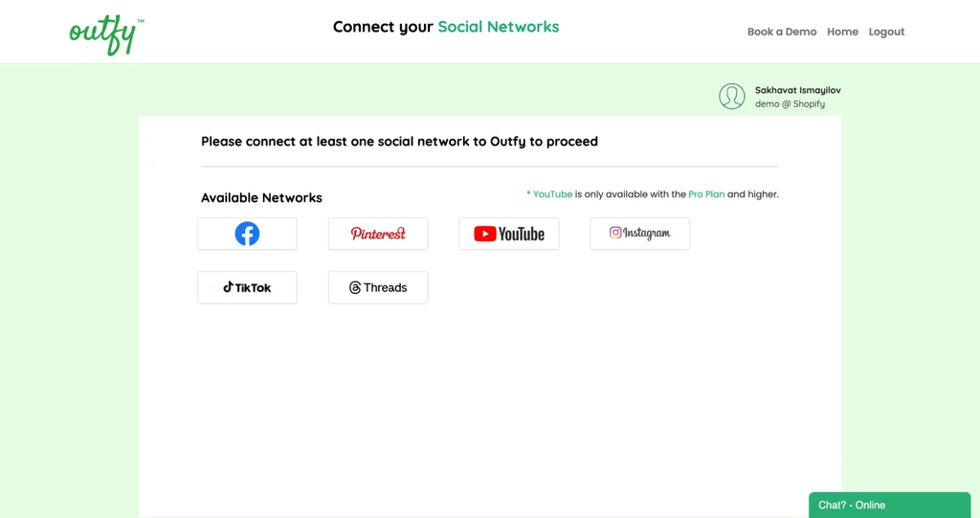Image resolution: width=980 pixels, height=518 pixels.
Task: Click the 'Please connect at least one' message
Action: click(x=399, y=142)
